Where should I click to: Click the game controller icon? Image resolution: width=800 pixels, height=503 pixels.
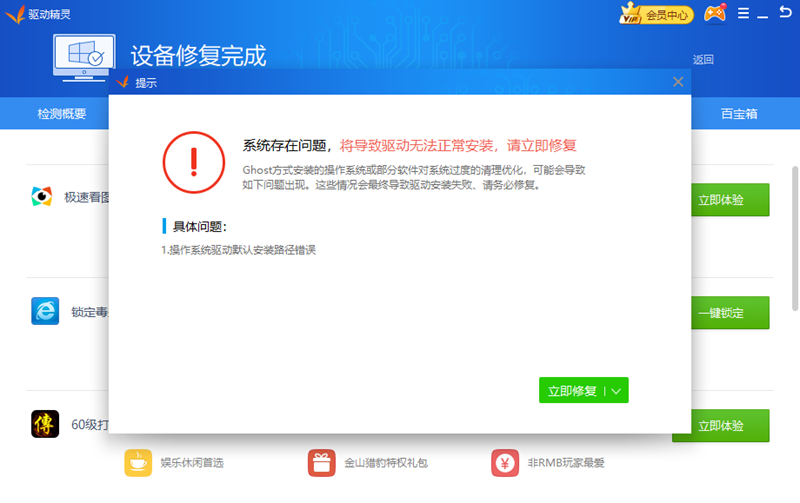714,14
